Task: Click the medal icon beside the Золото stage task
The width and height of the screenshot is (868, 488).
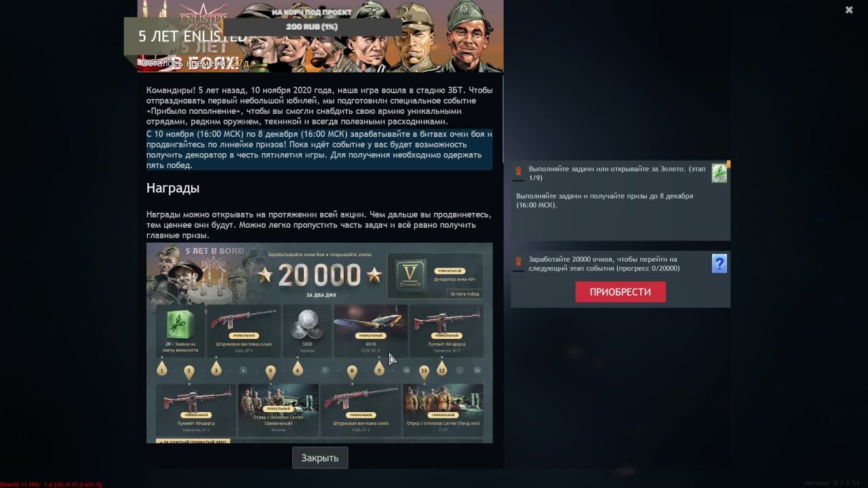Action: 519,171
